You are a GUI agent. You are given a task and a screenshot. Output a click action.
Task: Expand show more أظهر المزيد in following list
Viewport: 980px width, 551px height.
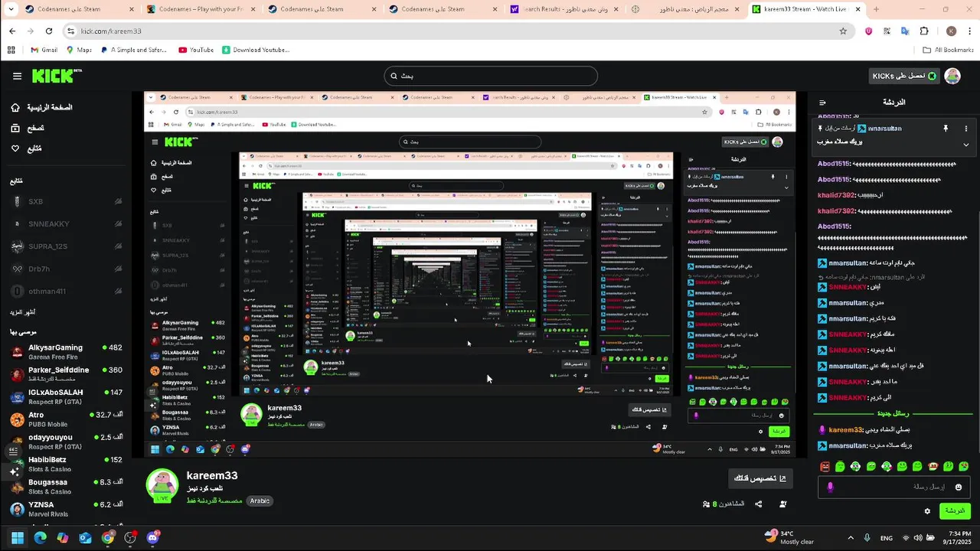click(22, 312)
